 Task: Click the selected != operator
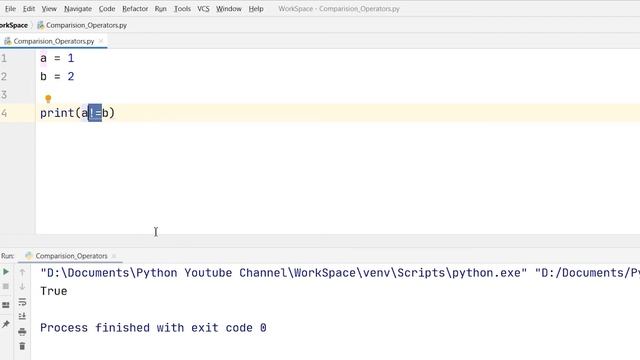click(95, 113)
